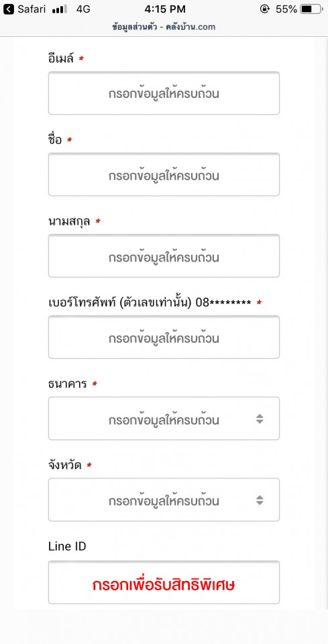
Task: Focus the นามสกุล surname field
Action: (x=164, y=256)
